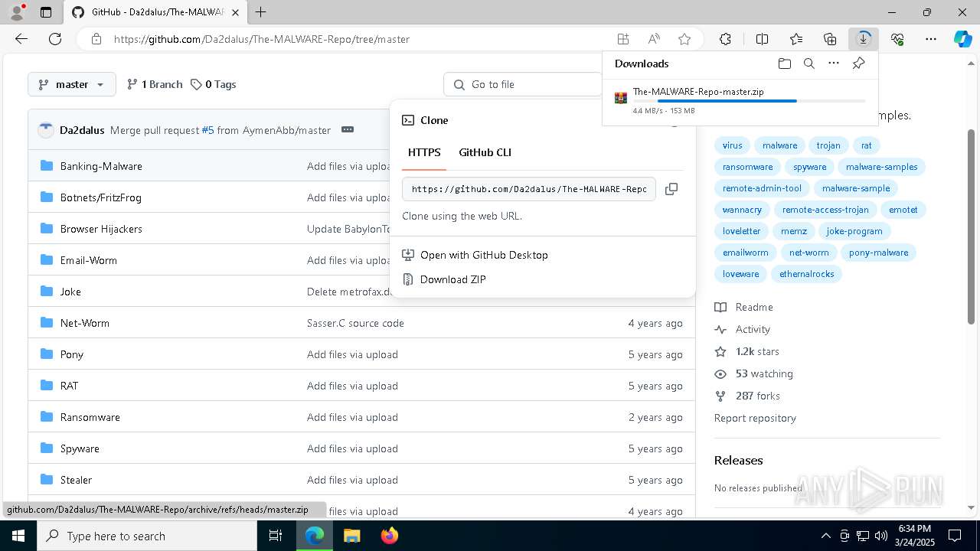Open the app available grid icon
This screenshot has height=551, width=980.
coord(623,39)
